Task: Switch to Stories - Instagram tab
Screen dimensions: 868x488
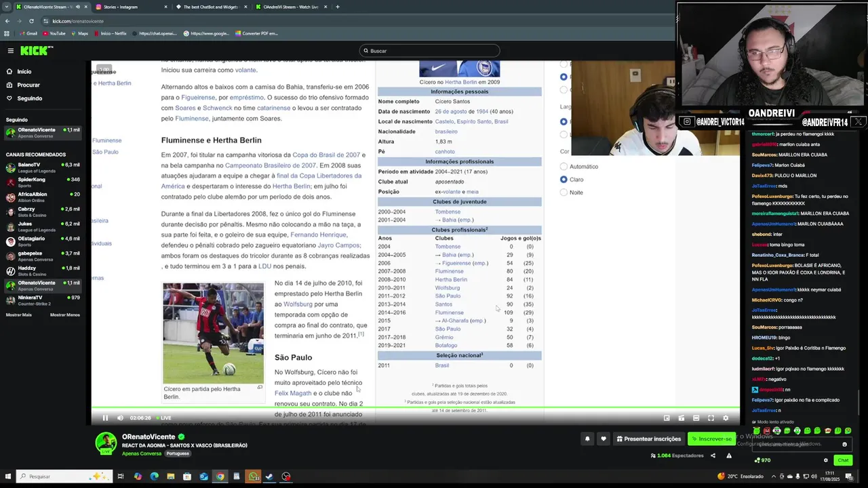Action: (x=129, y=7)
